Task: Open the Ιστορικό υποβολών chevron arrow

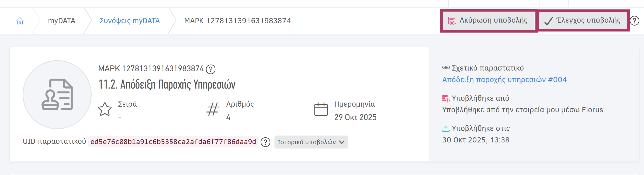Action: click(342, 142)
